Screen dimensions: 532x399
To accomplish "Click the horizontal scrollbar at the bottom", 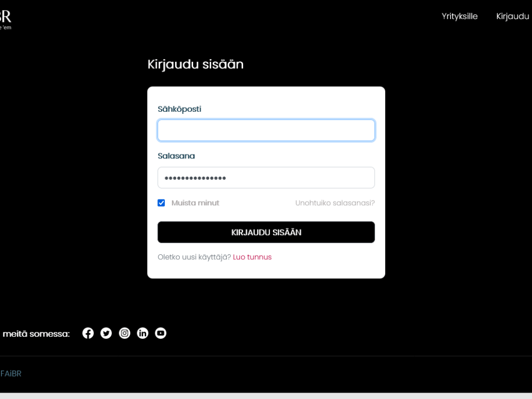I will pos(266,396).
